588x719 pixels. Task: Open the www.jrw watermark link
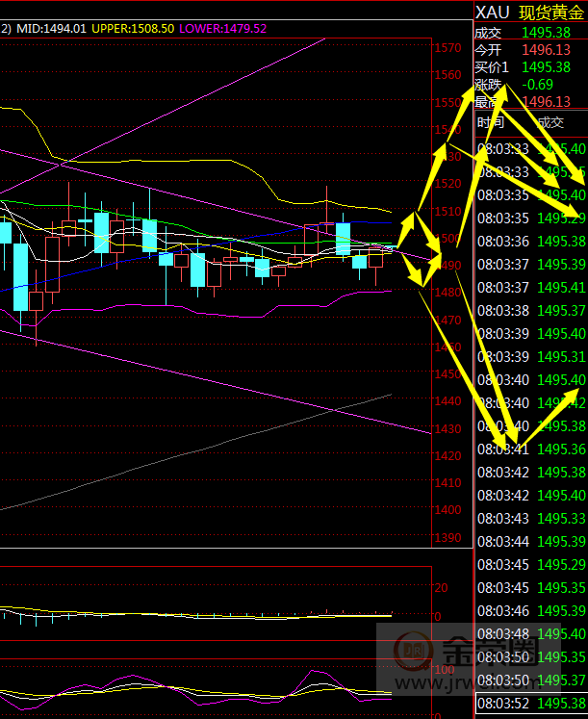click(500, 690)
